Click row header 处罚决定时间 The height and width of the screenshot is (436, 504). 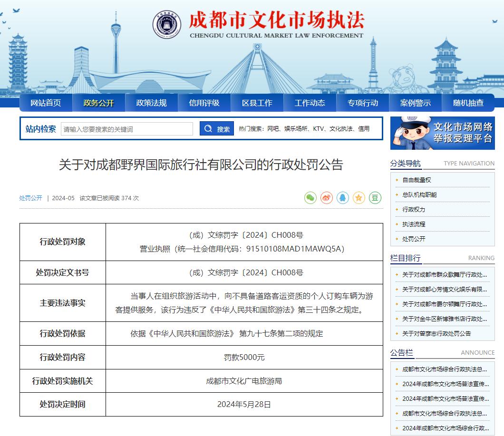tap(63, 404)
